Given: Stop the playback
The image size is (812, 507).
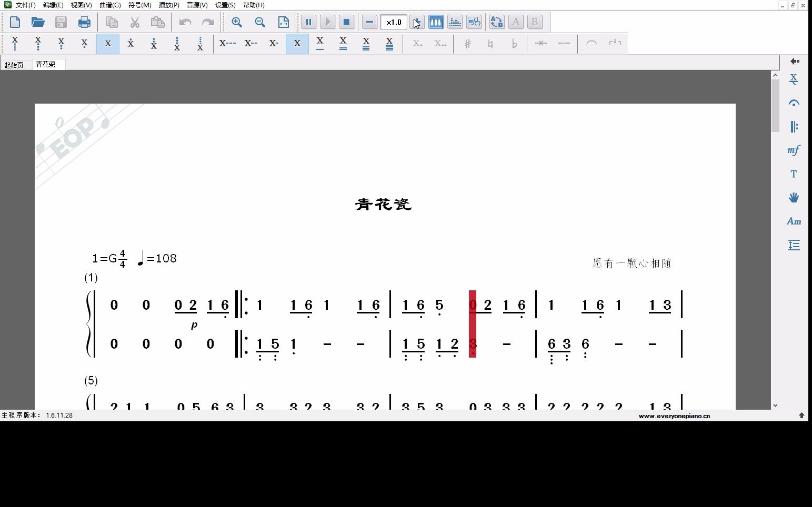Looking at the screenshot, I should 346,22.
